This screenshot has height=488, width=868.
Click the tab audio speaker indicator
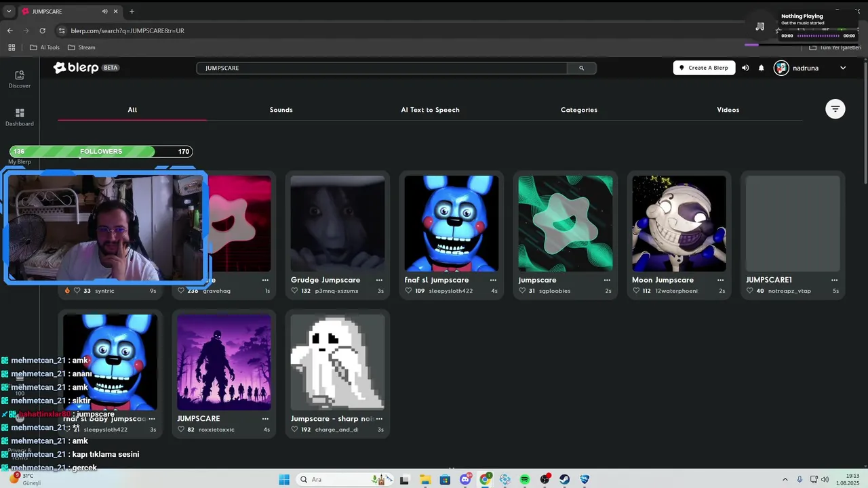pyautogui.click(x=104, y=11)
